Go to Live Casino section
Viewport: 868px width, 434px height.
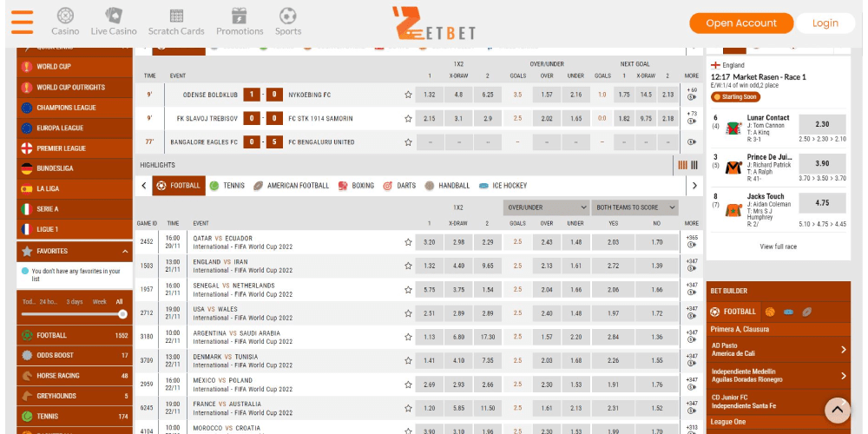pos(114,23)
